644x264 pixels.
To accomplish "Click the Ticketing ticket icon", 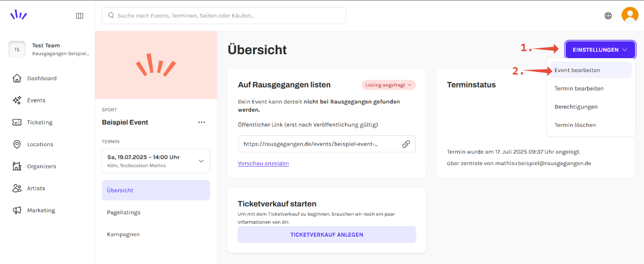I will (17, 122).
